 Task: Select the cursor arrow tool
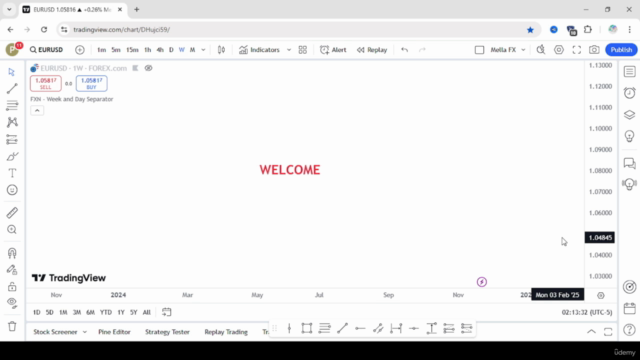click(12, 72)
